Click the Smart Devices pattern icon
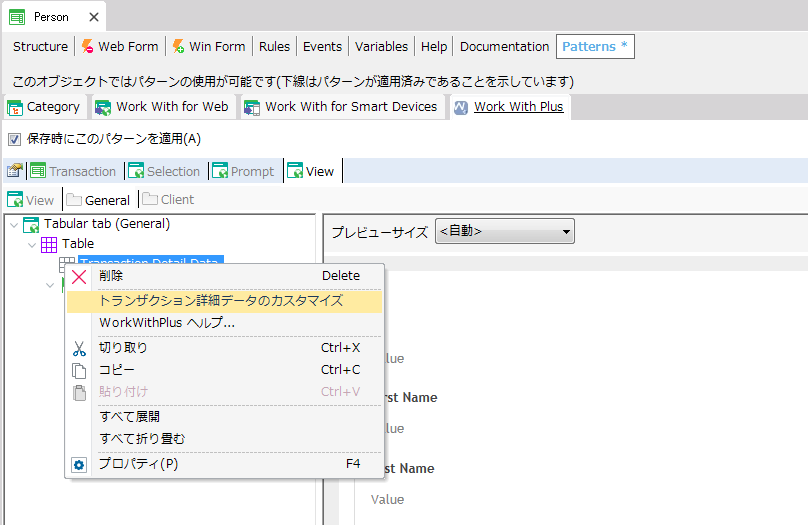Viewport: 808px width, 525px height. coord(252,108)
